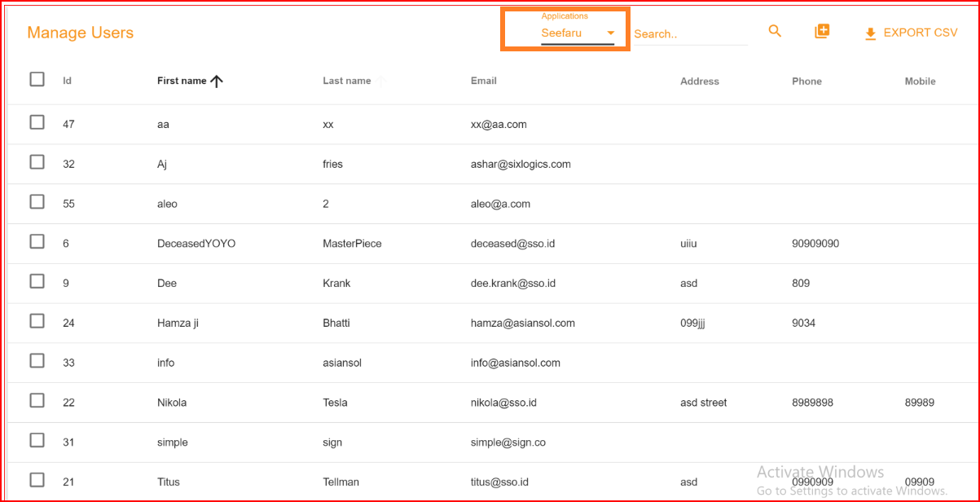Screen dimensions: 980x502
Task: Check the box for the info asiansol row
Action: pyautogui.click(x=37, y=360)
